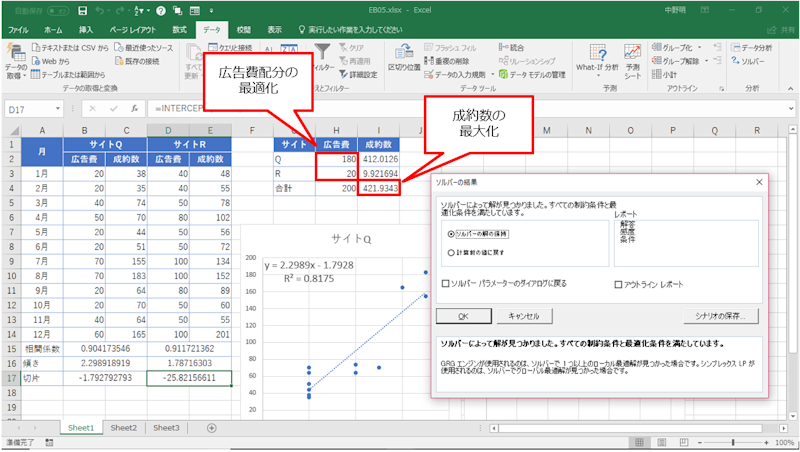The height and width of the screenshot is (452, 800).
Task: Add a new sheet with plus button
Action: click(x=212, y=428)
